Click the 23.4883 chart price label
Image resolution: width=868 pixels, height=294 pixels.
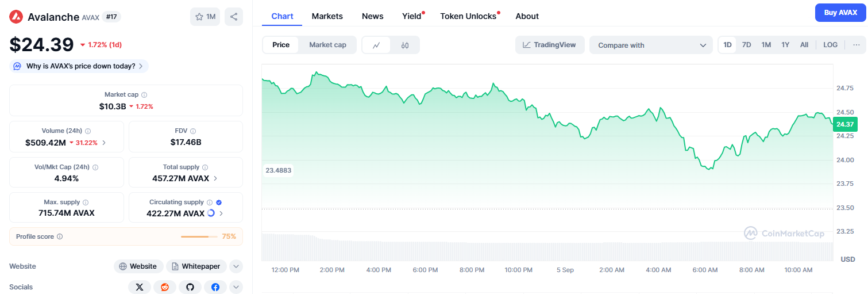(x=279, y=170)
